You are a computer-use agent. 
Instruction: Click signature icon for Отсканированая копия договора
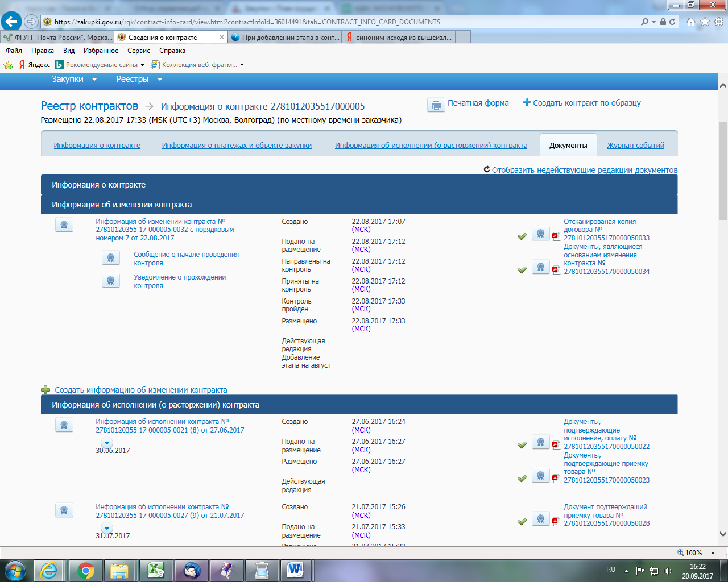pyautogui.click(x=541, y=234)
